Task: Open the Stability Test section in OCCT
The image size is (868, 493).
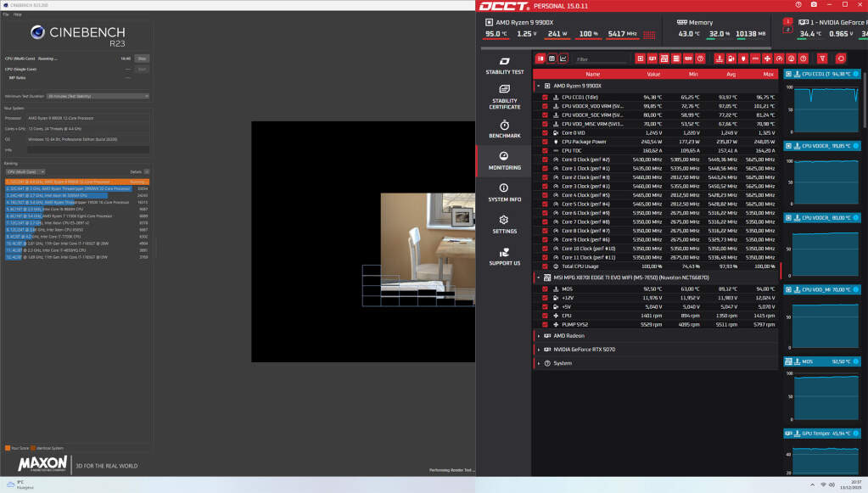Action: 504,65
